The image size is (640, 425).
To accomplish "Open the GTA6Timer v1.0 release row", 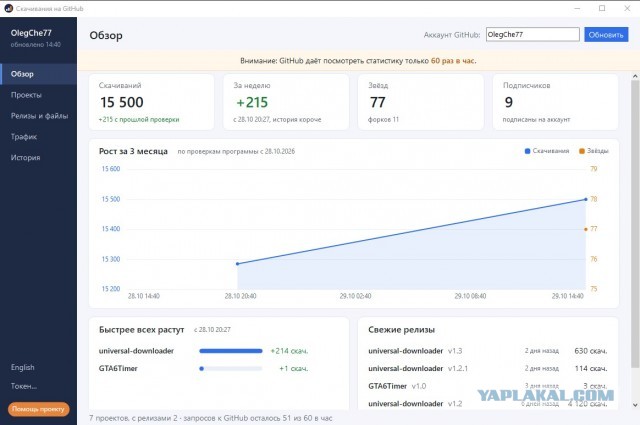I will [x=488, y=386].
